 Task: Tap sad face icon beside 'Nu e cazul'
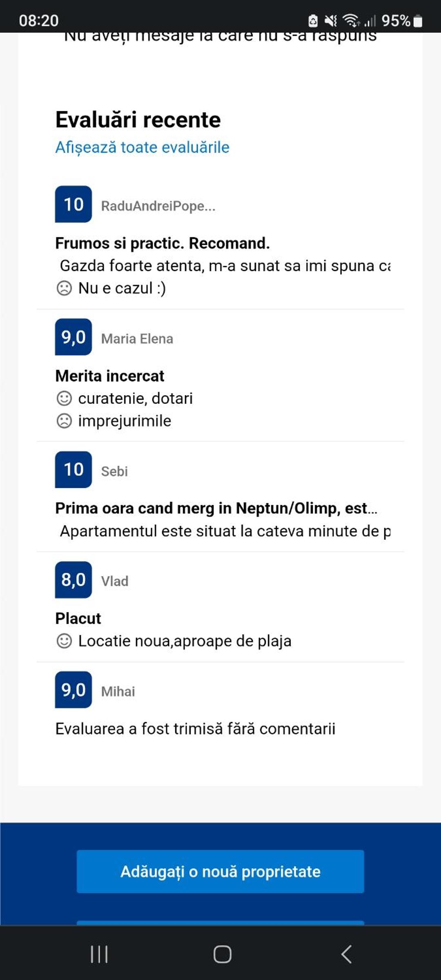(64, 288)
